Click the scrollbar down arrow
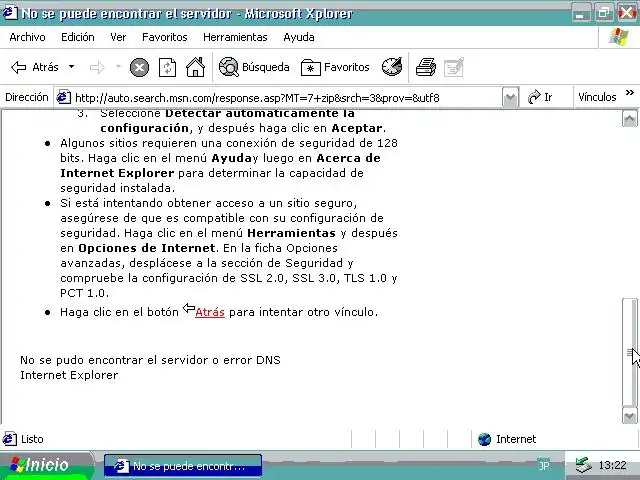This screenshot has width=640, height=480. tap(629, 416)
